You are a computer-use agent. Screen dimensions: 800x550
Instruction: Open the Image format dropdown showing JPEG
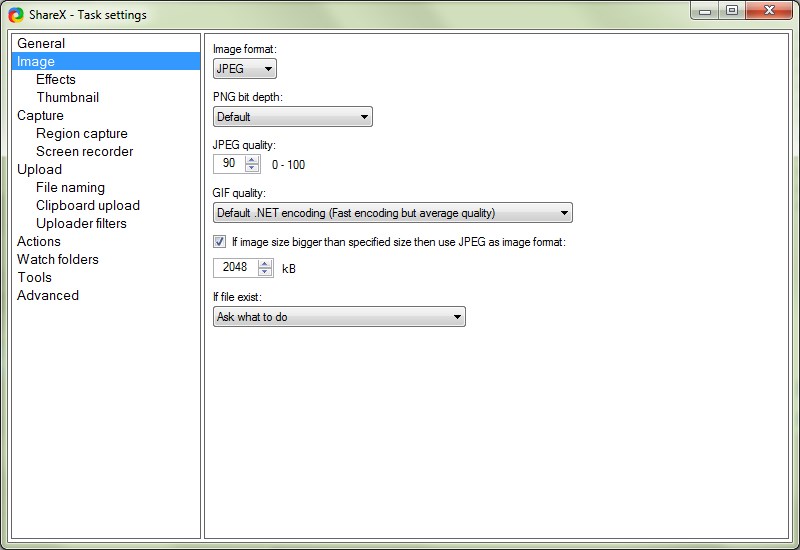245,69
